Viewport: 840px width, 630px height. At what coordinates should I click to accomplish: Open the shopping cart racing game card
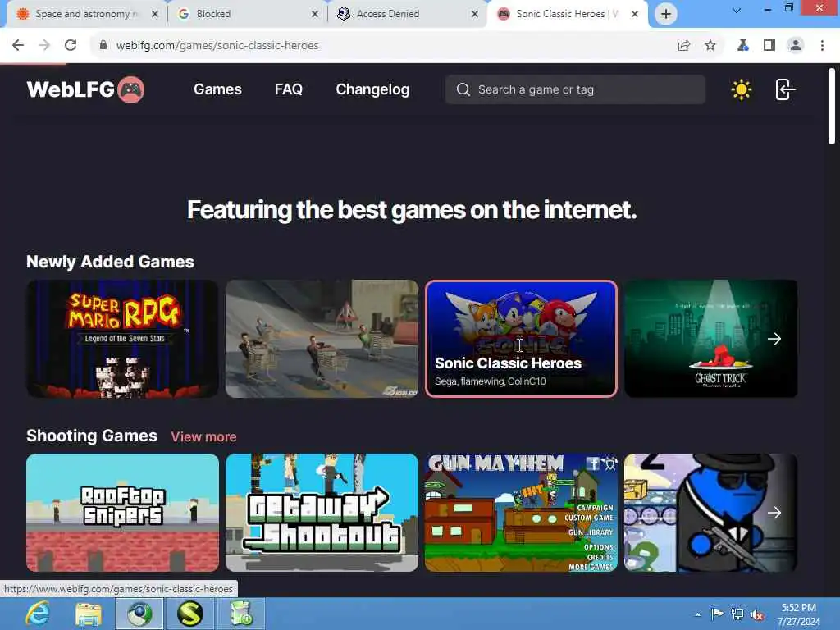click(x=322, y=339)
